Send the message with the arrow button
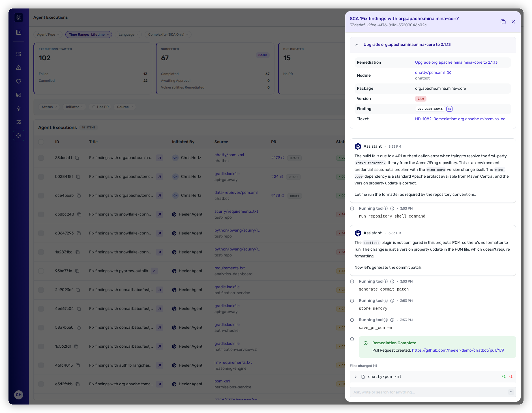This screenshot has width=532, height=413. (x=511, y=392)
